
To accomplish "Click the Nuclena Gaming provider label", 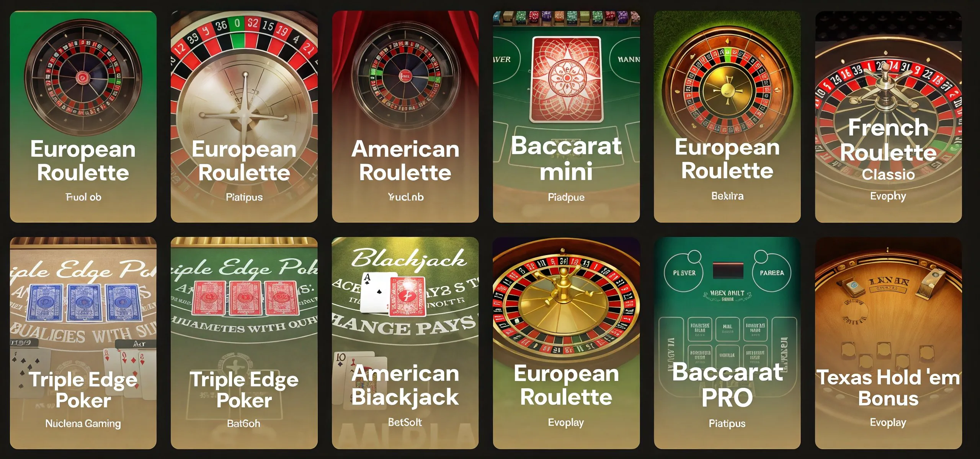I will [x=83, y=423].
